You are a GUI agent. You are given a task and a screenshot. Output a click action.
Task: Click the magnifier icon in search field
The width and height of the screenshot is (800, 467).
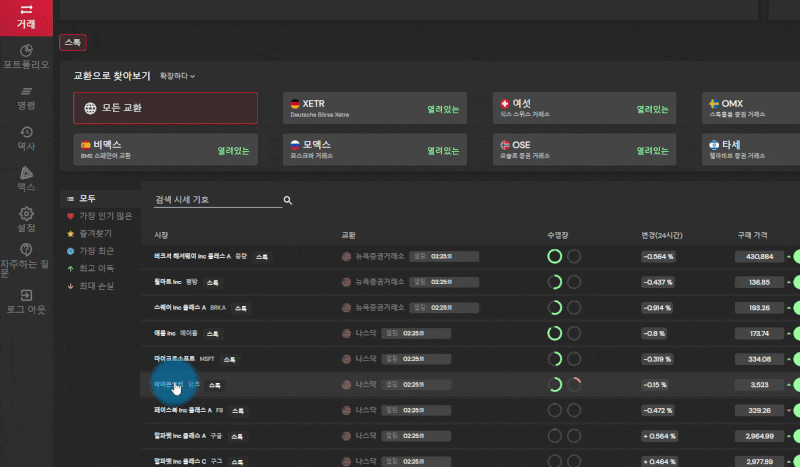click(x=288, y=200)
